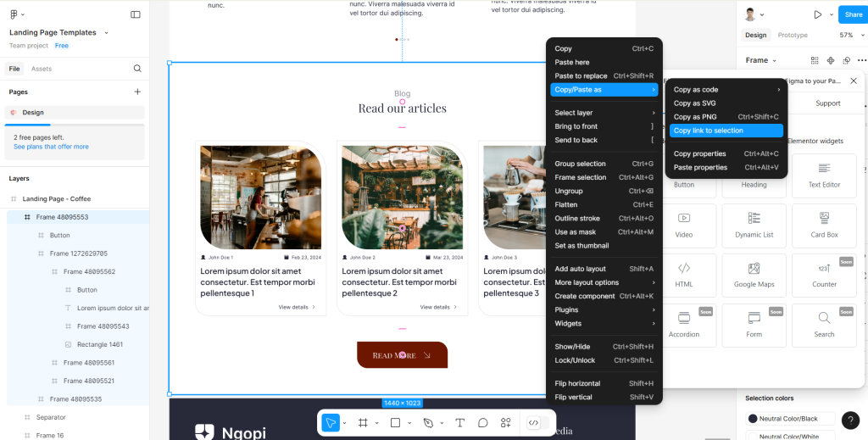The height and width of the screenshot is (440, 868).
Task: Choose the Search widget
Action: click(824, 325)
